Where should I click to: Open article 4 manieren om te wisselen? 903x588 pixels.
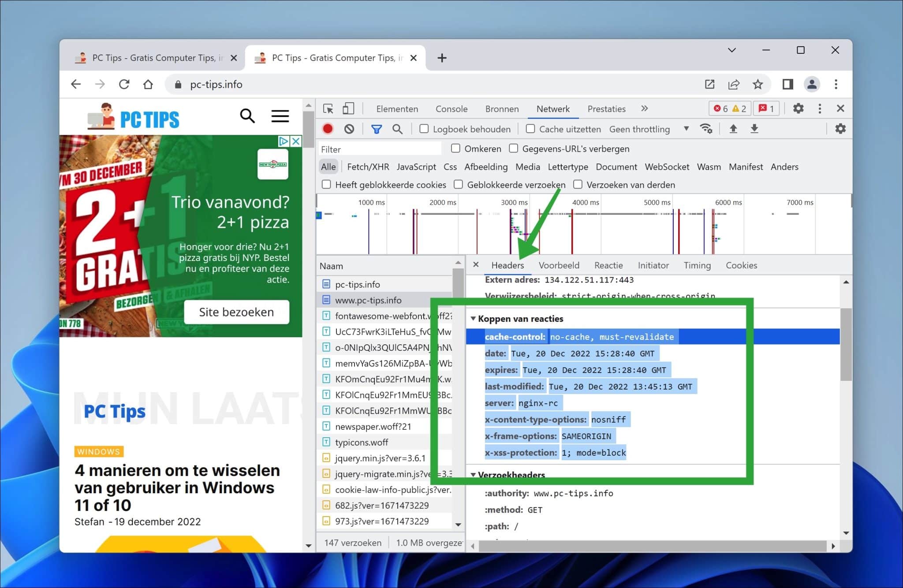click(177, 488)
